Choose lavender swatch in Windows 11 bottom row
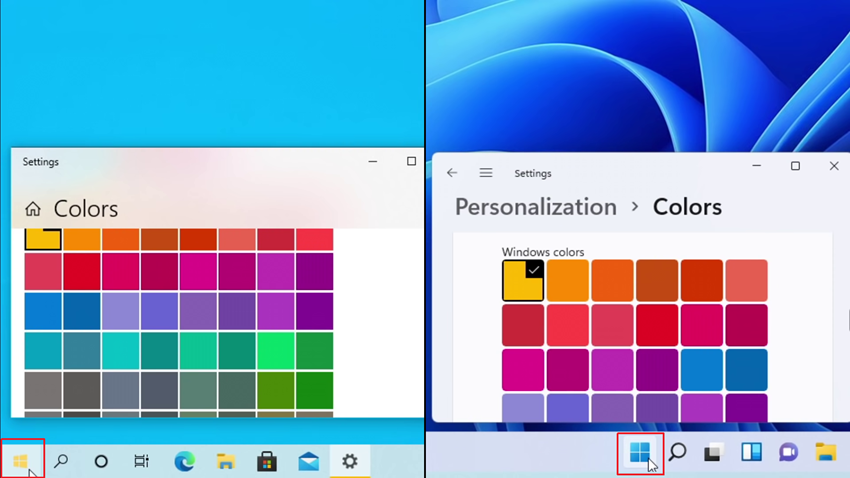Image resolution: width=850 pixels, height=478 pixels. [x=523, y=408]
